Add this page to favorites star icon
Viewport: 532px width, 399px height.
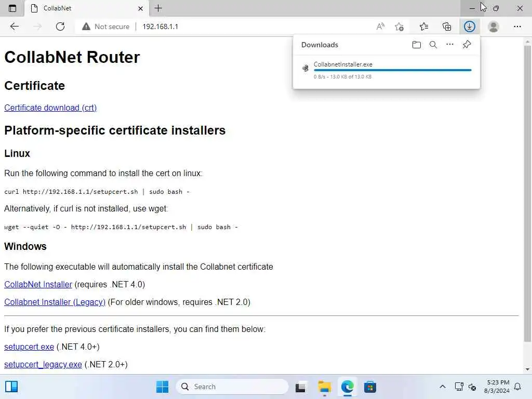[x=400, y=26]
